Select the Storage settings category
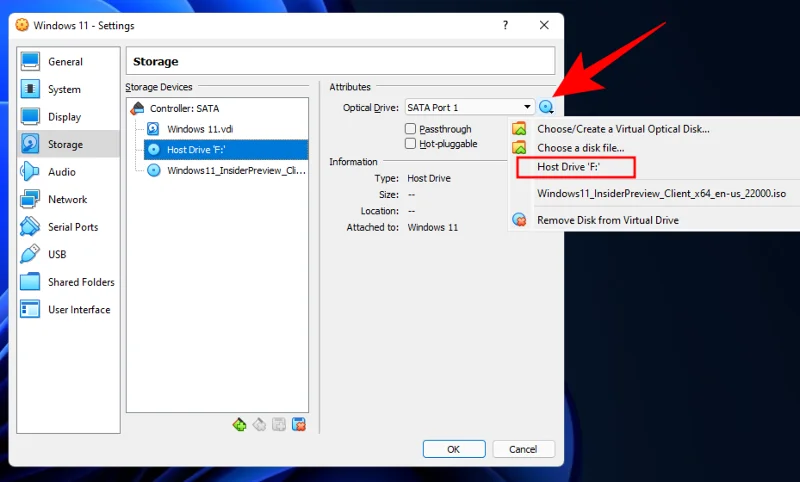Image resolution: width=800 pixels, height=482 pixels. coord(68,144)
